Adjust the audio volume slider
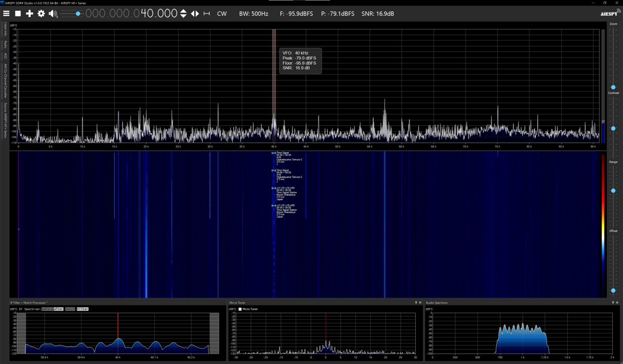 pos(72,14)
